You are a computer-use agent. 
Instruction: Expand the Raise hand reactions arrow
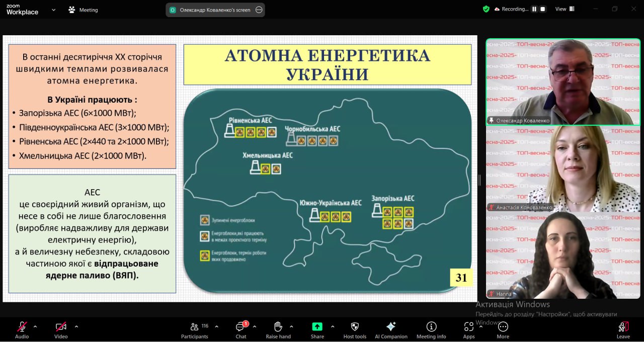point(291,326)
